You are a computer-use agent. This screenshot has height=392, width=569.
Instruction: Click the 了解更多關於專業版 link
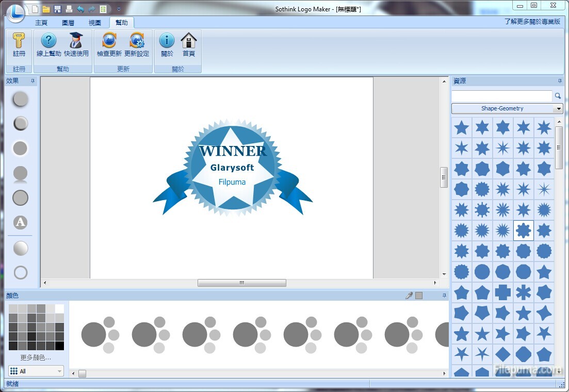[532, 22]
